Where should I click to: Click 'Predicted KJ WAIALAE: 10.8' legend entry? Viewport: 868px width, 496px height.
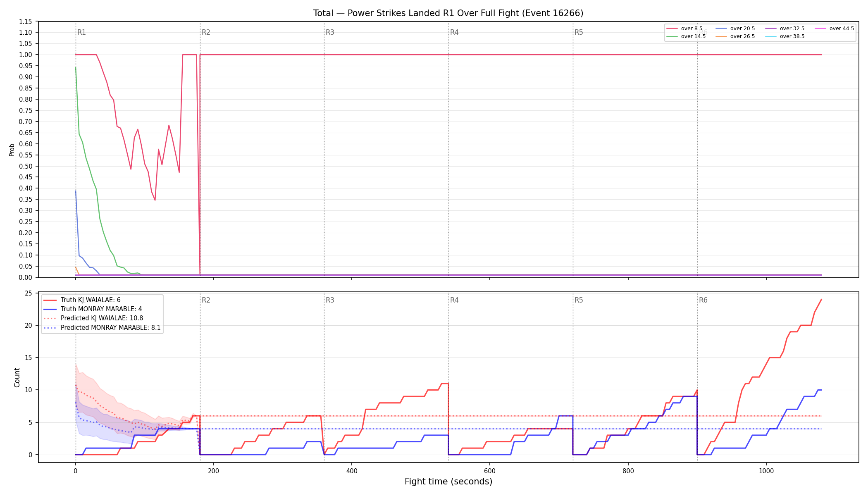tap(93, 318)
